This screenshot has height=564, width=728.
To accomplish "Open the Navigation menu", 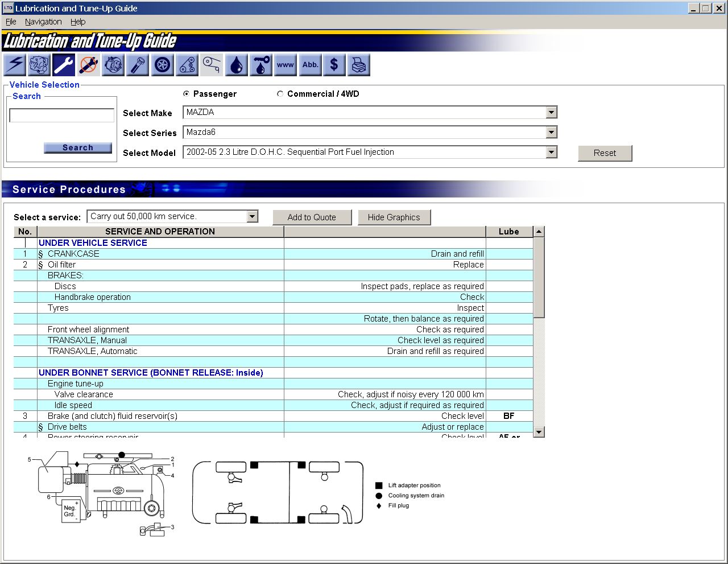I will click(x=43, y=22).
